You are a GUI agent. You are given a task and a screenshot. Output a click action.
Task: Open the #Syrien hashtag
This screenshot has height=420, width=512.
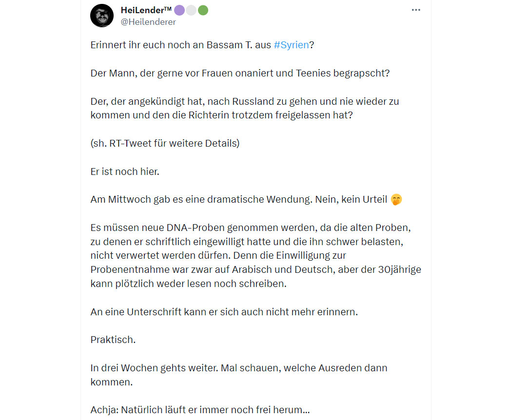[x=291, y=45]
